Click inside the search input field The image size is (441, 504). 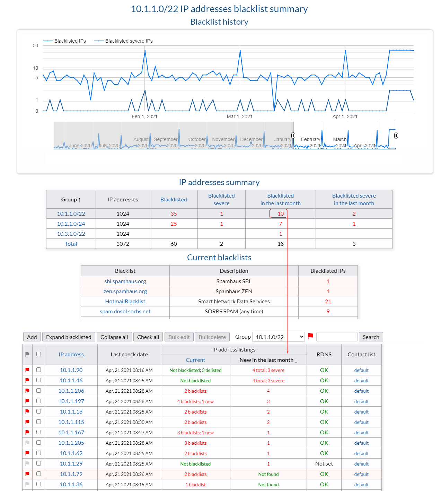pyautogui.click(x=337, y=337)
